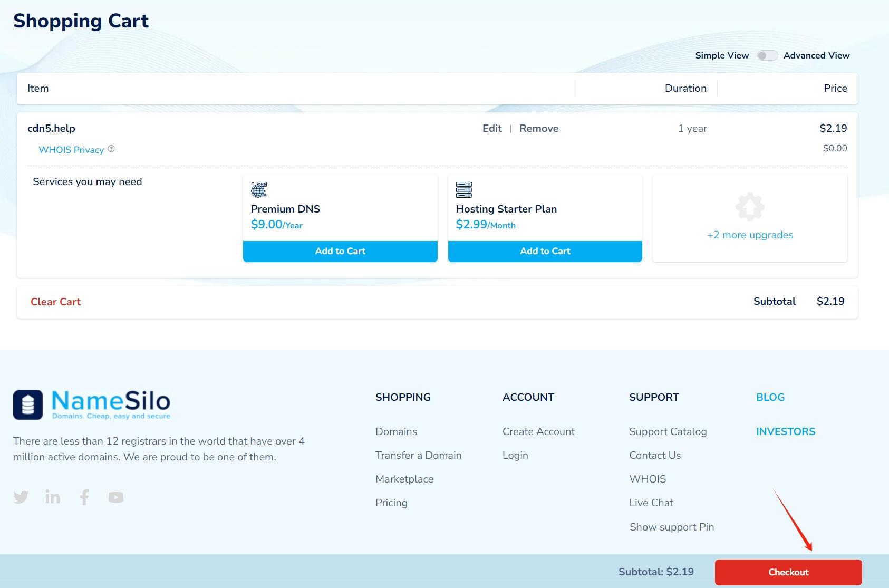Click the WHOIS Privacy help question icon
This screenshot has width=889, height=588.
[111, 149]
